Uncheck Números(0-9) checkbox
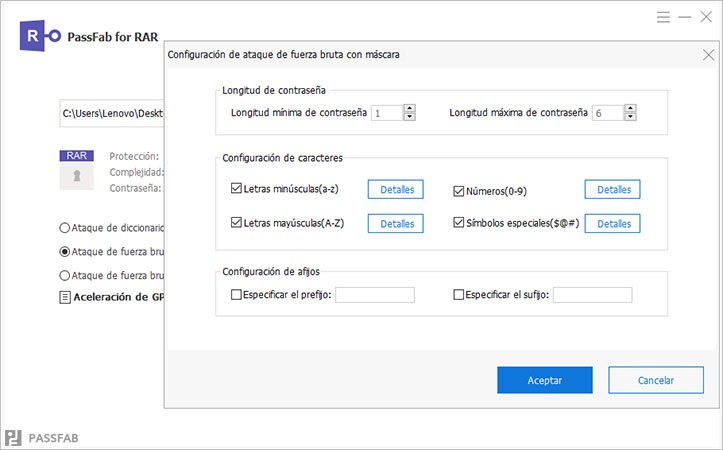The image size is (723, 450). pos(458,191)
